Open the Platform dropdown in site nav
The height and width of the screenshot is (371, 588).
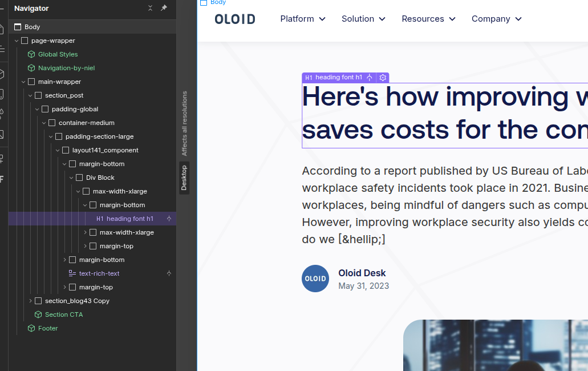click(303, 19)
